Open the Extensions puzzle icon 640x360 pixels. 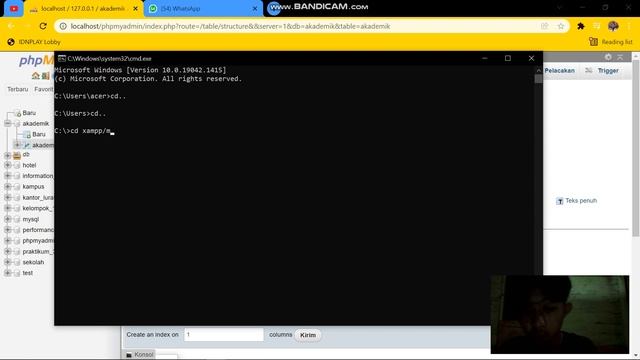click(580, 26)
